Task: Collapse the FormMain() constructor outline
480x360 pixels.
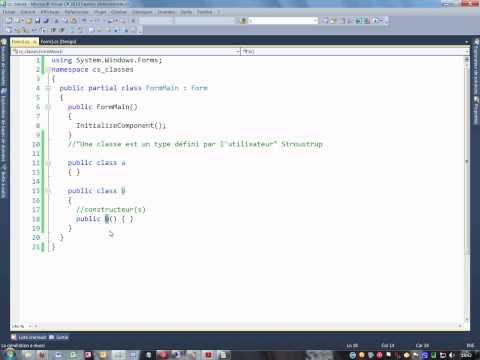Action: [x=49, y=107]
